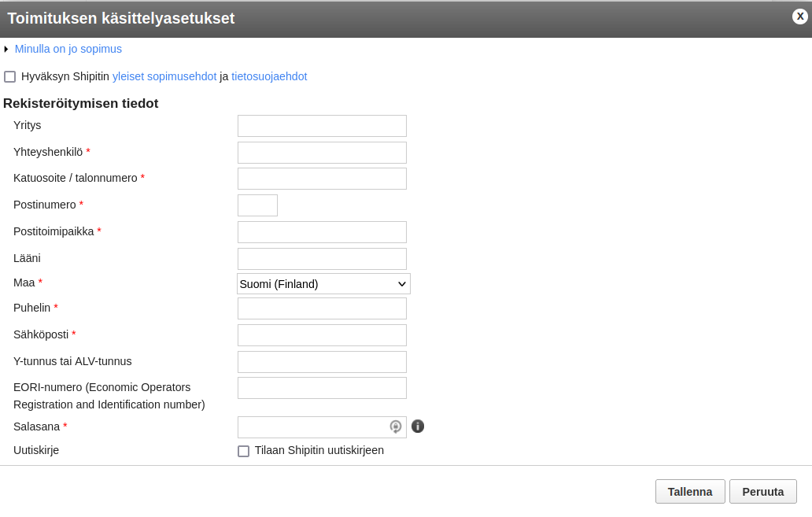Click the Katuosoite / talonnumero field
The image size is (812, 517).
(x=322, y=179)
